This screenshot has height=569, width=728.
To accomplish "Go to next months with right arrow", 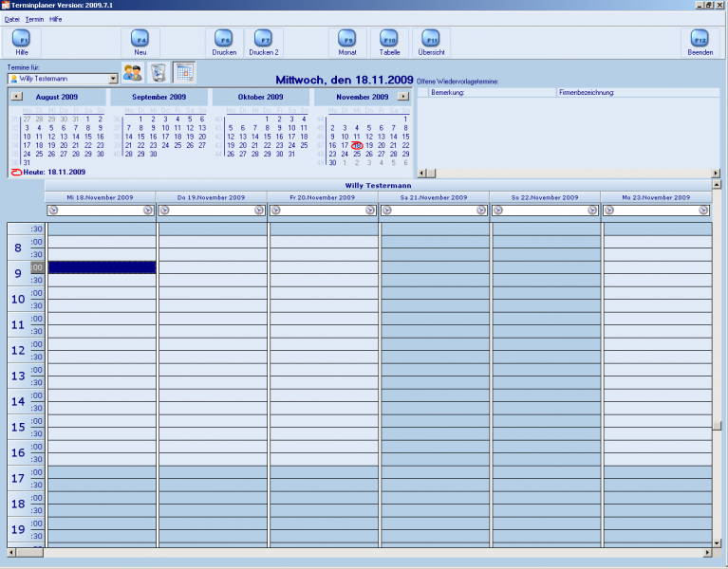I will coord(403,97).
